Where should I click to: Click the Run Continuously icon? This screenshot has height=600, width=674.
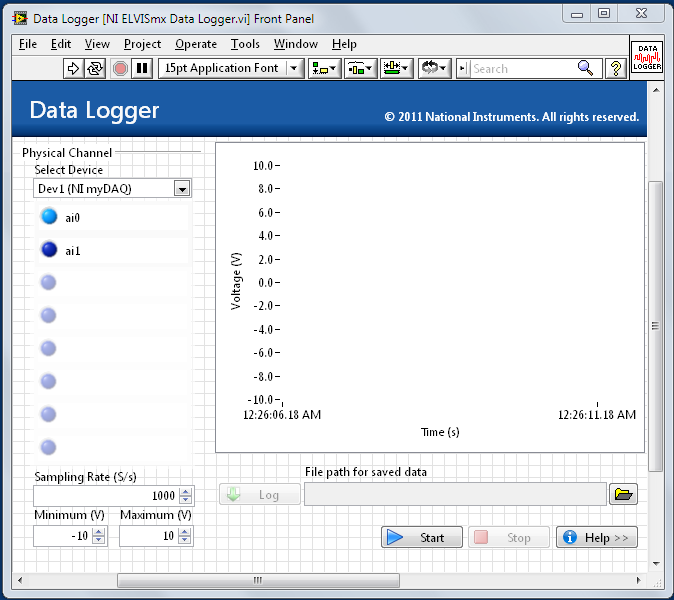pyautogui.click(x=95, y=68)
